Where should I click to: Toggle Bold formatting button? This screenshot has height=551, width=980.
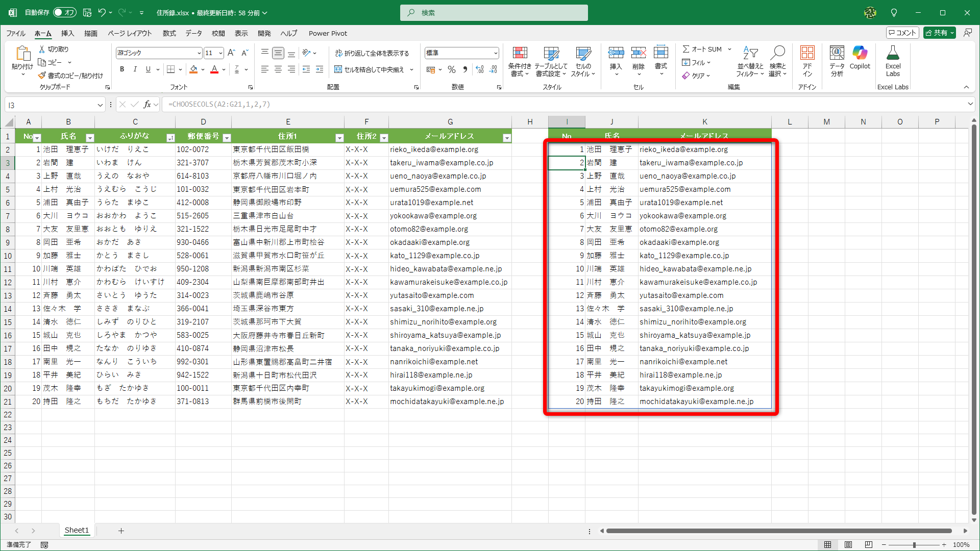pyautogui.click(x=122, y=69)
